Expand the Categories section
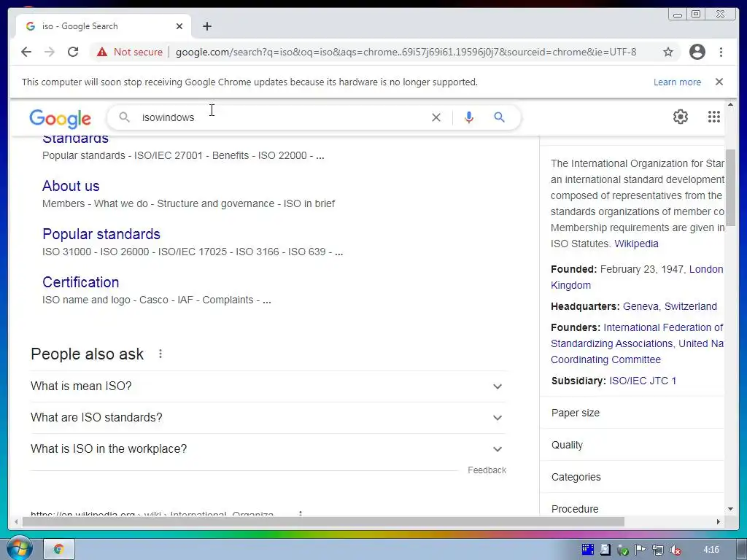 (632, 477)
